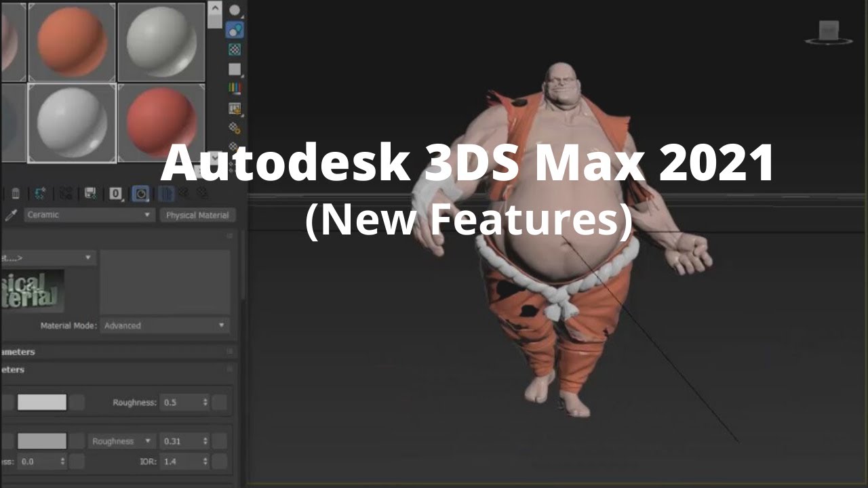Click the Go Forward to Sibling icon

[201, 195]
